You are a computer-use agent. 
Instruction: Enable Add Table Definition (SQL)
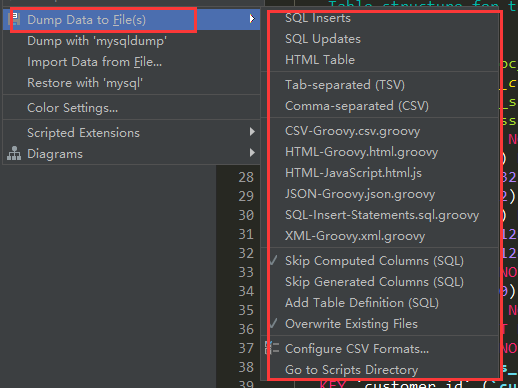(x=362, y=303)
